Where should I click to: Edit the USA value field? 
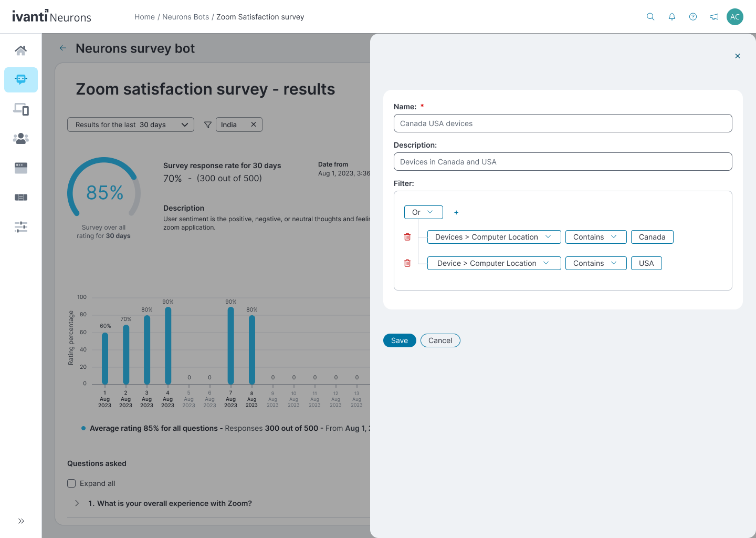[646, 263]
